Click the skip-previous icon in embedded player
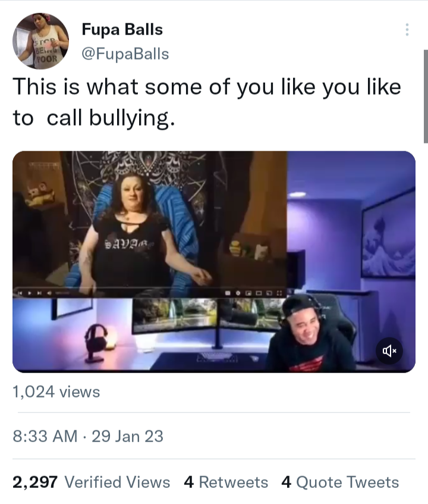428x504 pixels. click(x=20, y=293)
